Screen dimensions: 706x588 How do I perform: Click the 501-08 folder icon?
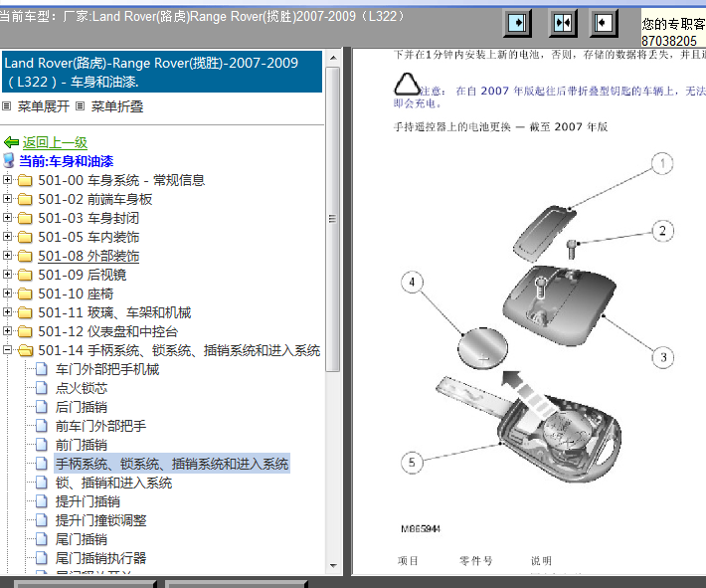tap(25, 256)
